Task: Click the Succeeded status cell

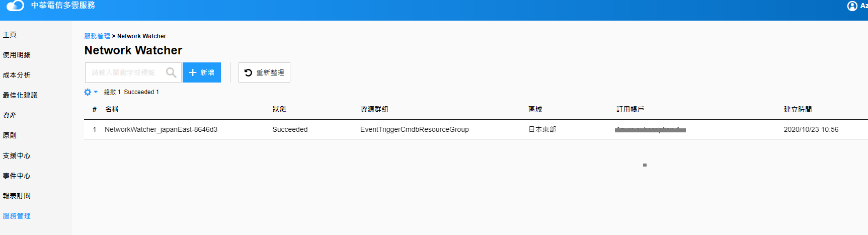Action: pos(290,129)
